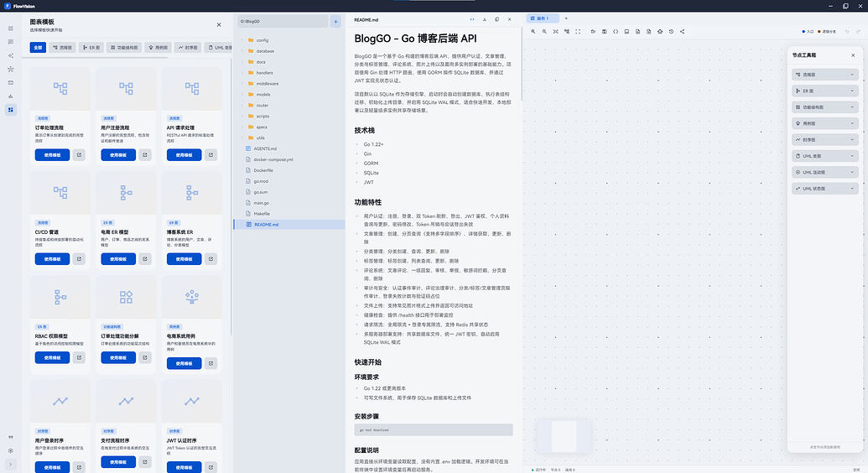Use the CI/CD 管道 template
The width and height of the screenshot is (868, 473).
click(52, 258)
